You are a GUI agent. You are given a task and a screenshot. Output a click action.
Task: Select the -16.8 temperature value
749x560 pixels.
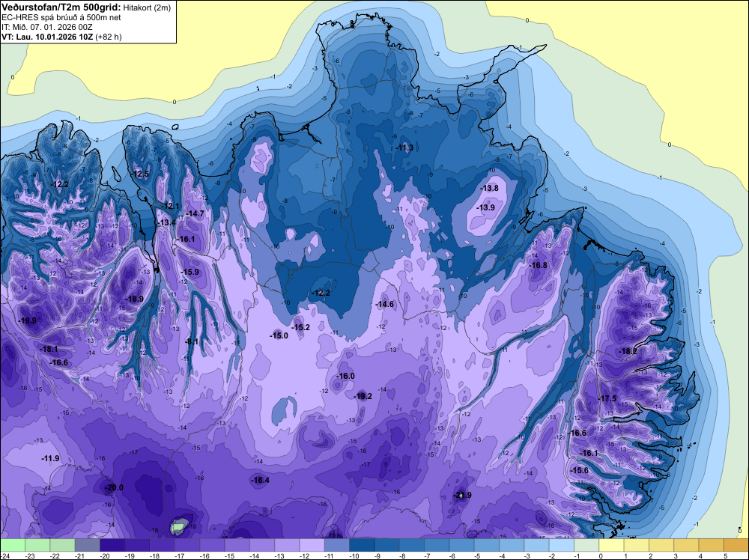pyautogui.click(x=538, y=265)
